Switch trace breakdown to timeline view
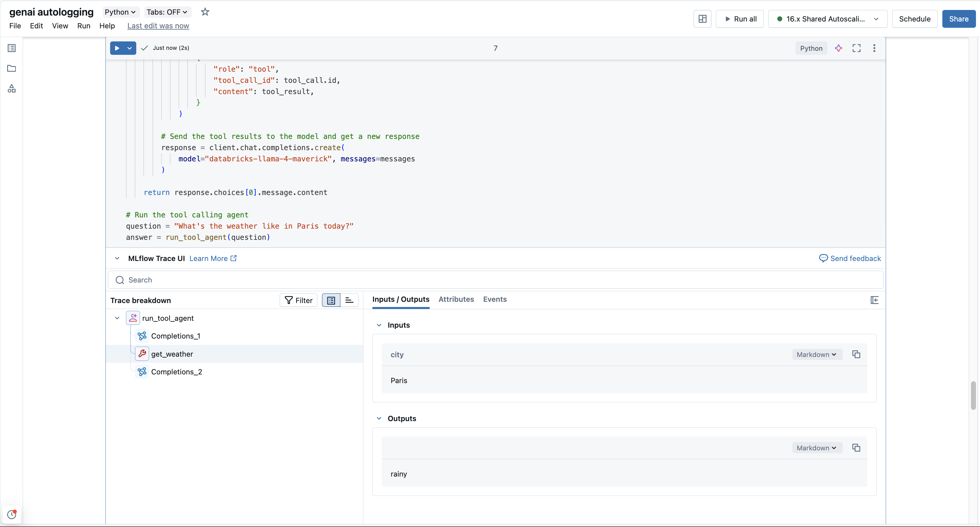 click(349, 300)
